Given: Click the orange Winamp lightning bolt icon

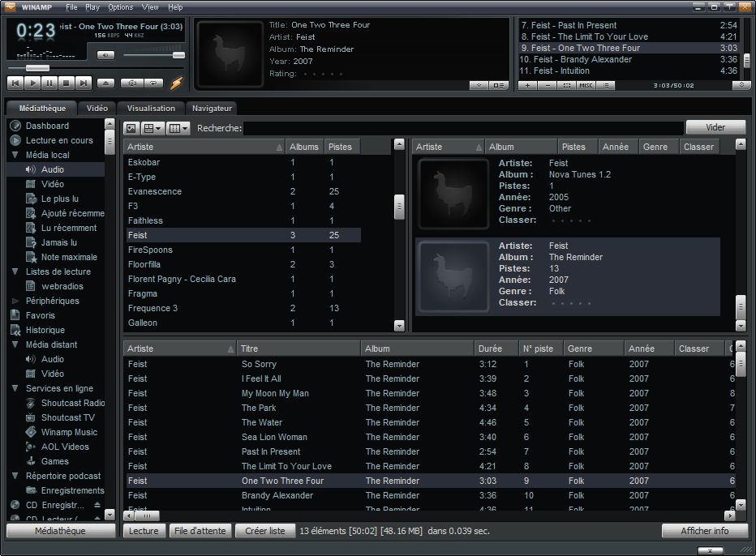Looking at the screenshot, I should (176, 83).
